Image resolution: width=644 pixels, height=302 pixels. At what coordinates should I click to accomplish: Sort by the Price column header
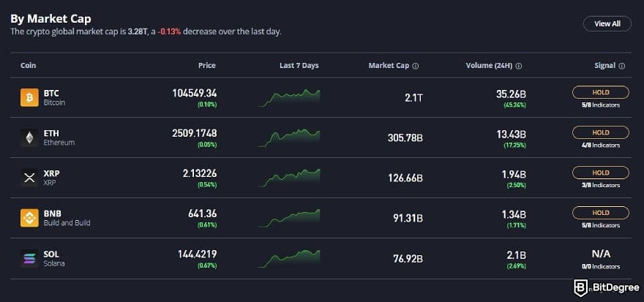click(207, 66)
